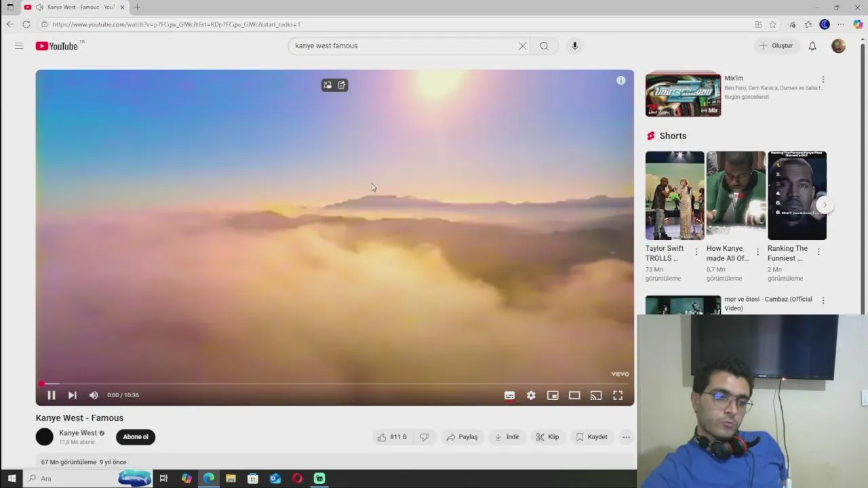Go to the YouTube home logo
This screenshot has height=488, width=868.
pyautogui.click(x=57, y=46)
